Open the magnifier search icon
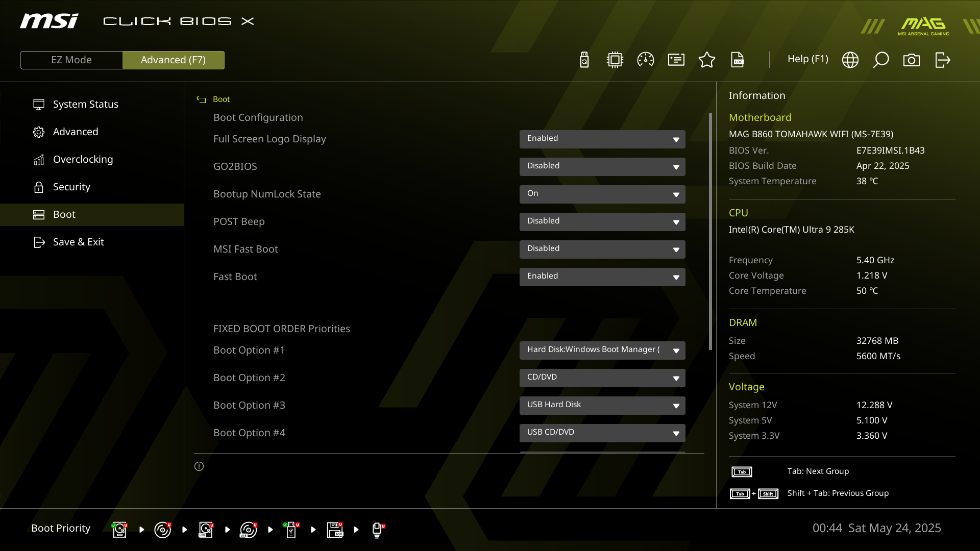Viewport: 980px width, 551px height. click(x=881, y=60)
